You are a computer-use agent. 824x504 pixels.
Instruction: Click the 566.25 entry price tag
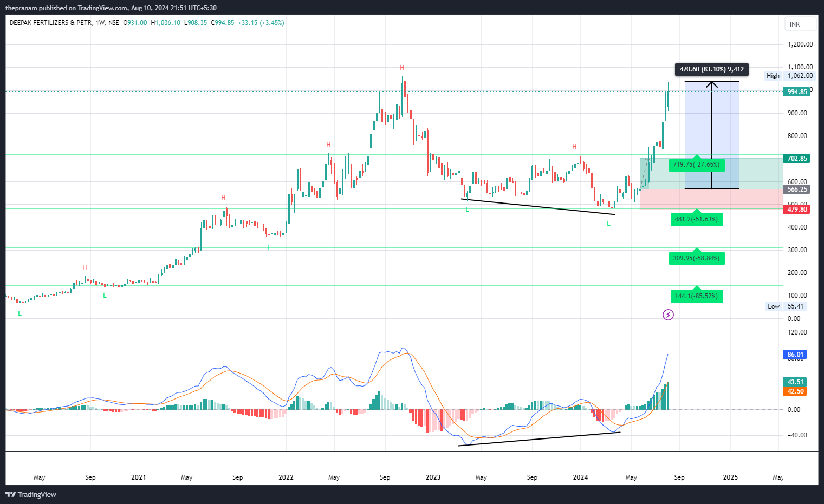[x=797, y=189]
